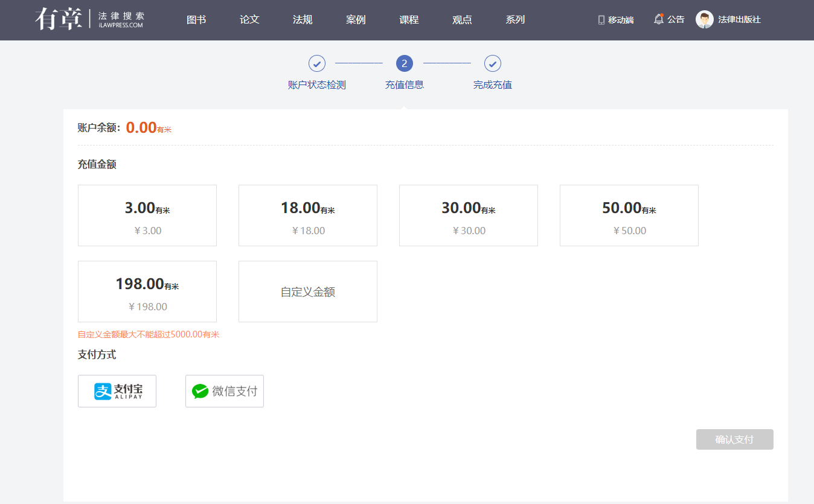Choose the 198.00 有米 recharge amount
Screen dimensions: 814x504
point(147,292)
